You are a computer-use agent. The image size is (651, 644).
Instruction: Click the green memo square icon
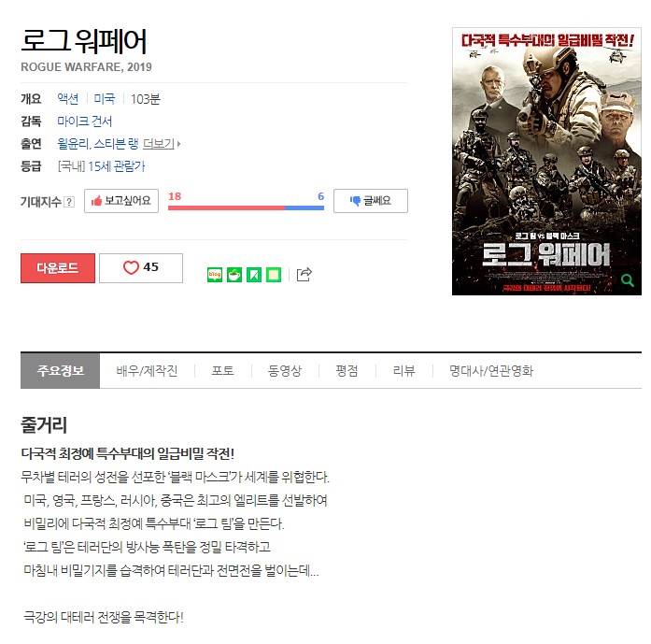pyautogui.click(x=274, y=275)
